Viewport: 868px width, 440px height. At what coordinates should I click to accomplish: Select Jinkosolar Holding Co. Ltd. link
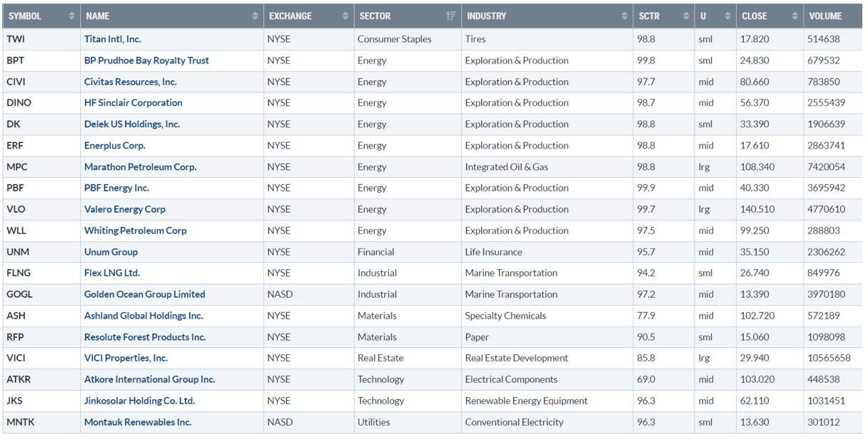coord(139,401)
